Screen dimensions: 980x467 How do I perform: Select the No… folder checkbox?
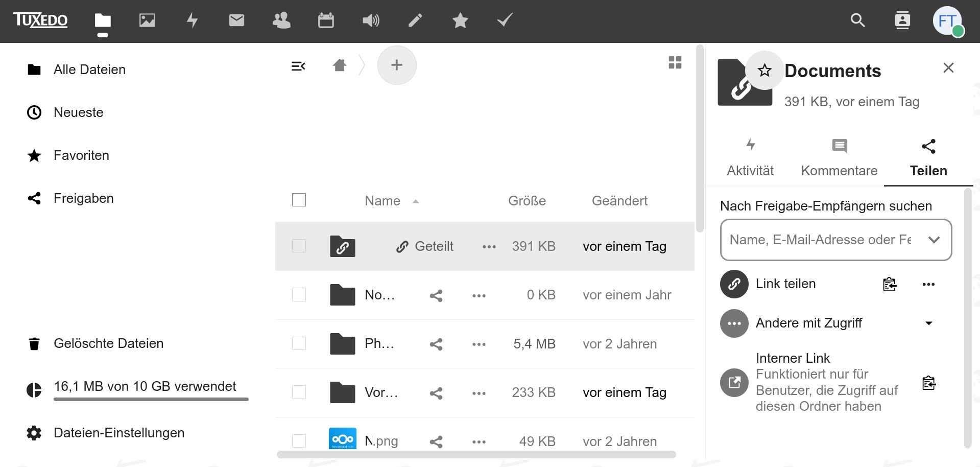[x=299, y=294]
